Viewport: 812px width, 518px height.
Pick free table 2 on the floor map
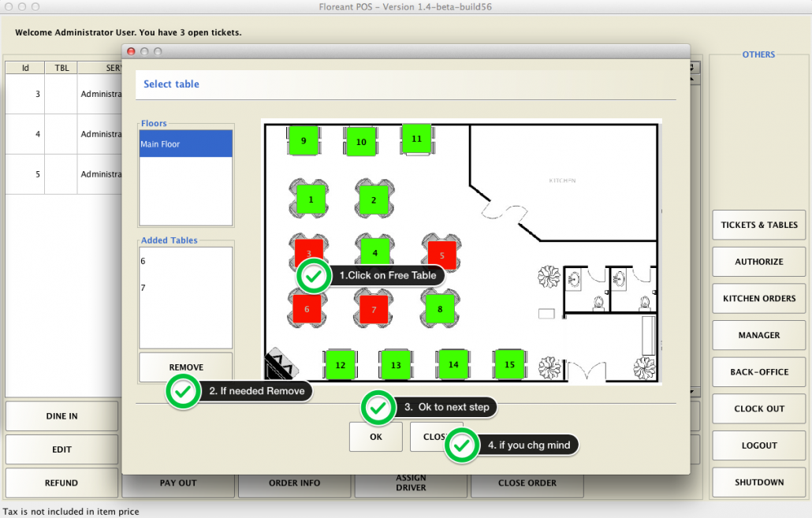click(x=374, y=199)
